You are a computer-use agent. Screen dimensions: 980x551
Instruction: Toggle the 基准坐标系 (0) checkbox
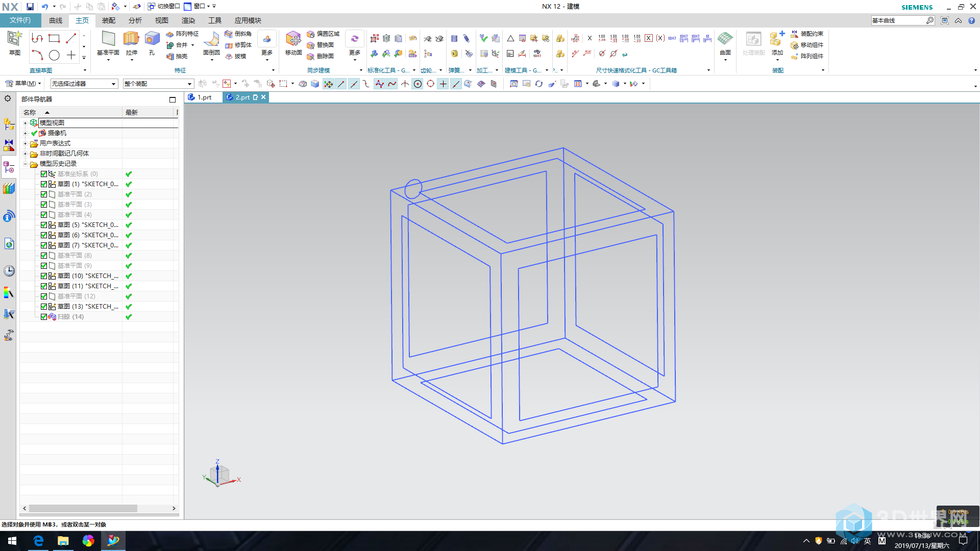[x=44, y=174]
